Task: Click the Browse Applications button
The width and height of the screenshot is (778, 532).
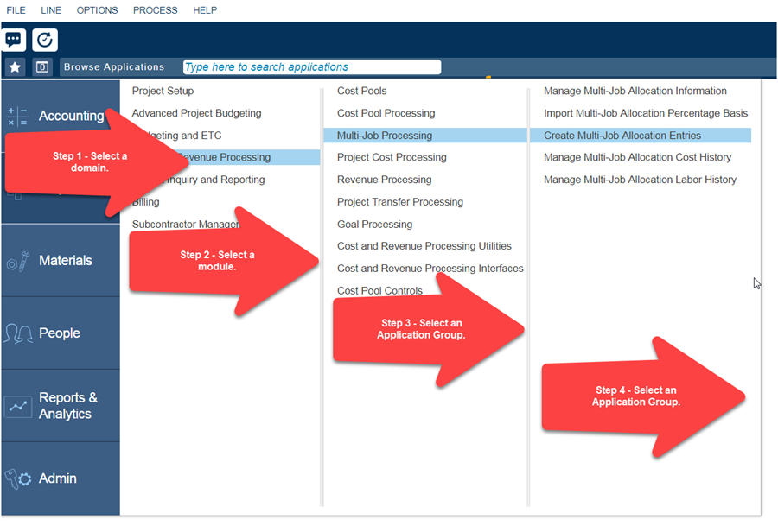Action: point(113,66)
